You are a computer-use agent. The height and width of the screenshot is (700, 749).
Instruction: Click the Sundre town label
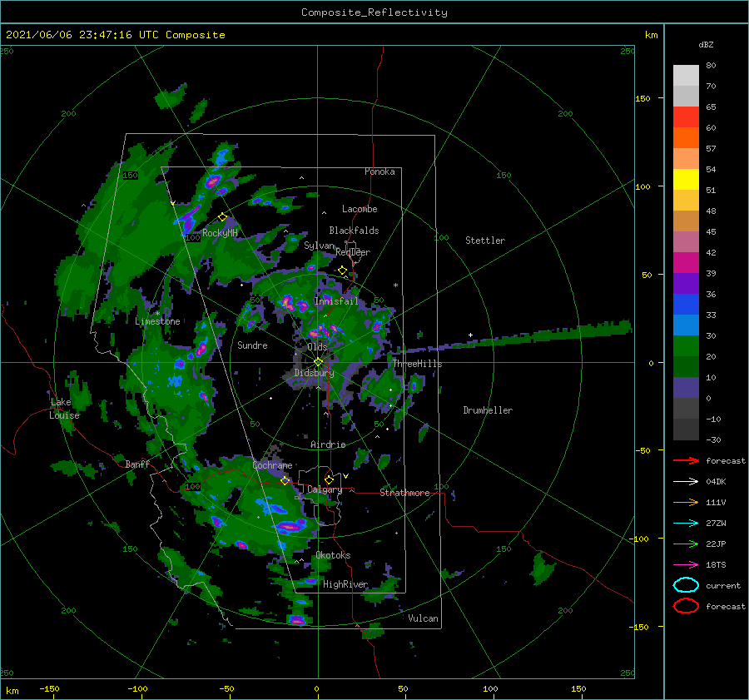click(252, 345)
